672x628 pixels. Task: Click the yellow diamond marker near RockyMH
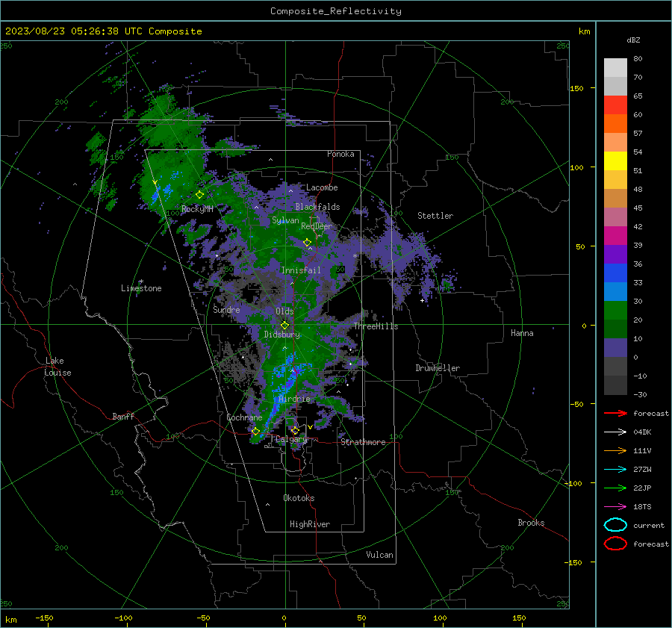point(199,195)
